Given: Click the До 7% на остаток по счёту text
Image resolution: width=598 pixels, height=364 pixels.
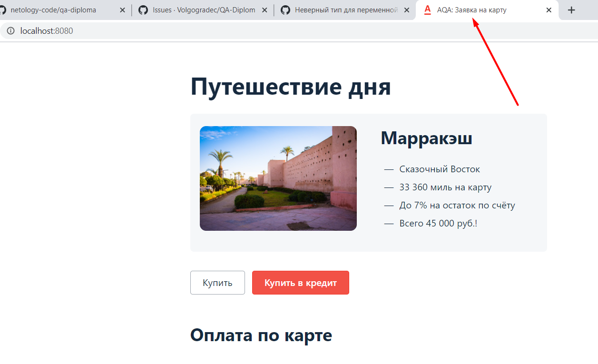Looking at the screenshot, I should (457, 205).
